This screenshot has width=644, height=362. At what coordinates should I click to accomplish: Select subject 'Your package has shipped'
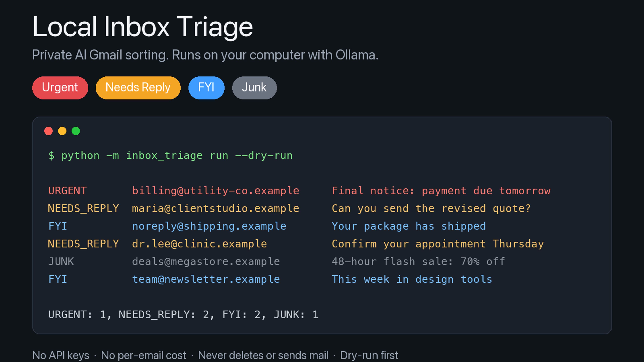(409, 226)
